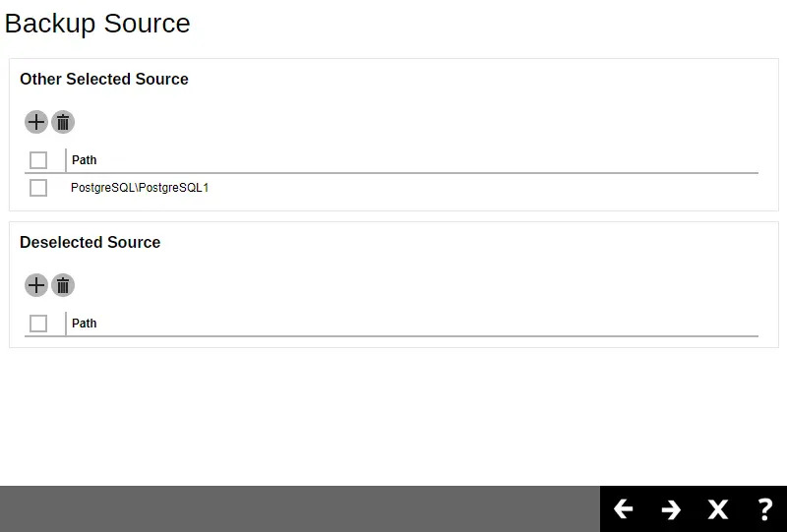787x532 pixels.
Task: Toggle select-all checkbox in Deselected Source header
Action: [38, 324]
